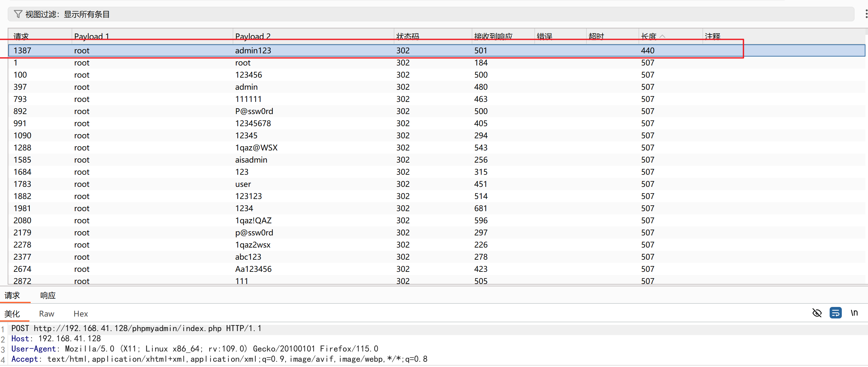Toggle hidden characters eye icon
The width and height of the screenshot is (868, 367).
817,313
